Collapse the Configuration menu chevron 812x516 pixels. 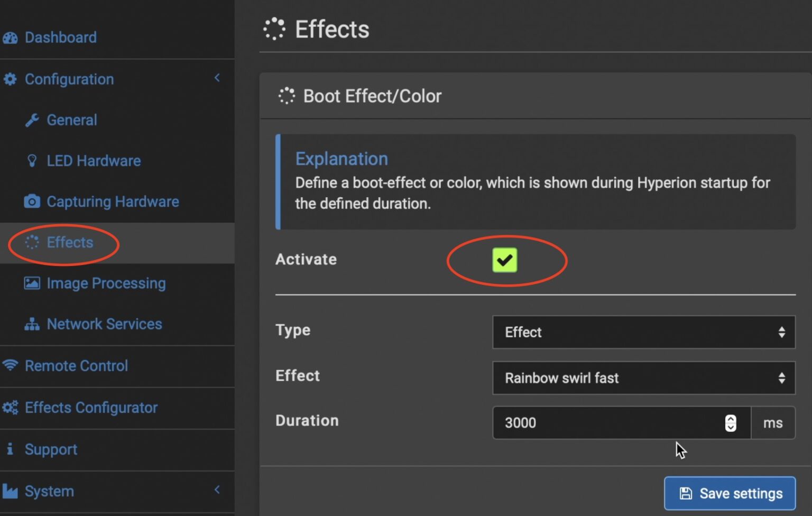coord(217,78)
